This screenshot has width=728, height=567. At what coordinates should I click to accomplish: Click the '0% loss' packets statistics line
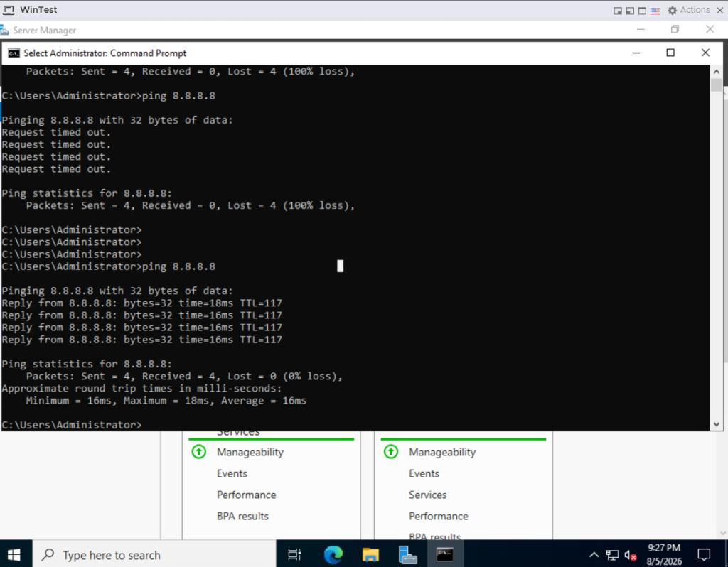(x=184, y=377)
